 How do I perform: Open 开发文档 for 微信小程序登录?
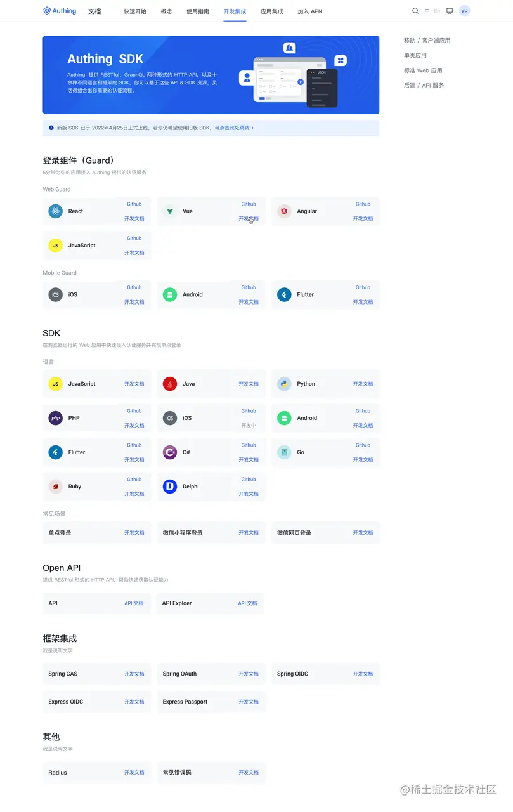pyautogui.click(x=249, y=533)
